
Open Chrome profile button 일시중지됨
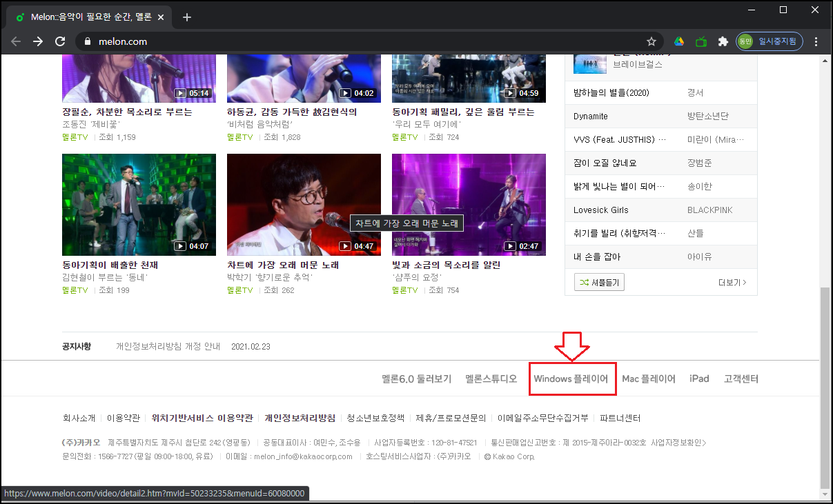[770, 41]
